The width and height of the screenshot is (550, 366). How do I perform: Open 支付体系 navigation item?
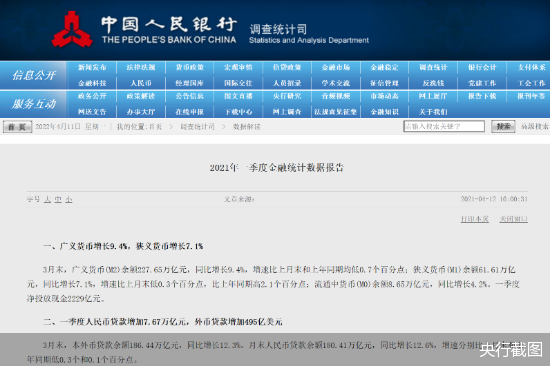pyautogui.click(x=532, y=67)
